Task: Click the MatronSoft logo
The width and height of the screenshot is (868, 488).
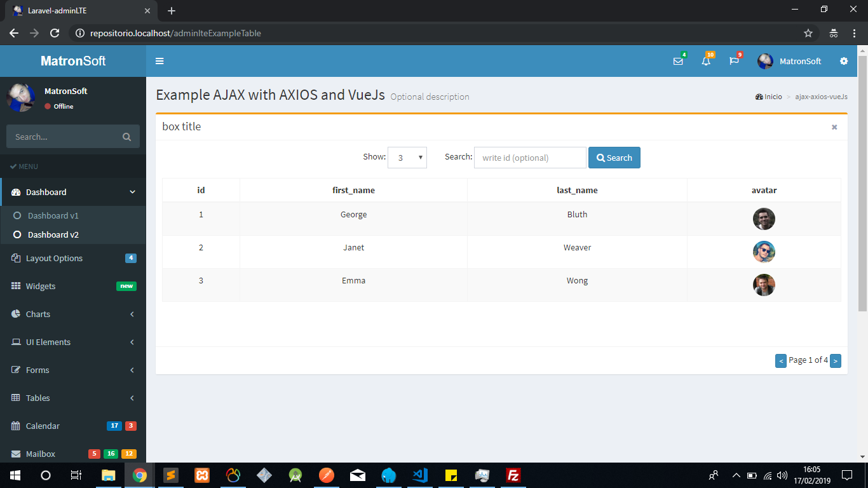Action: (73, 61)
